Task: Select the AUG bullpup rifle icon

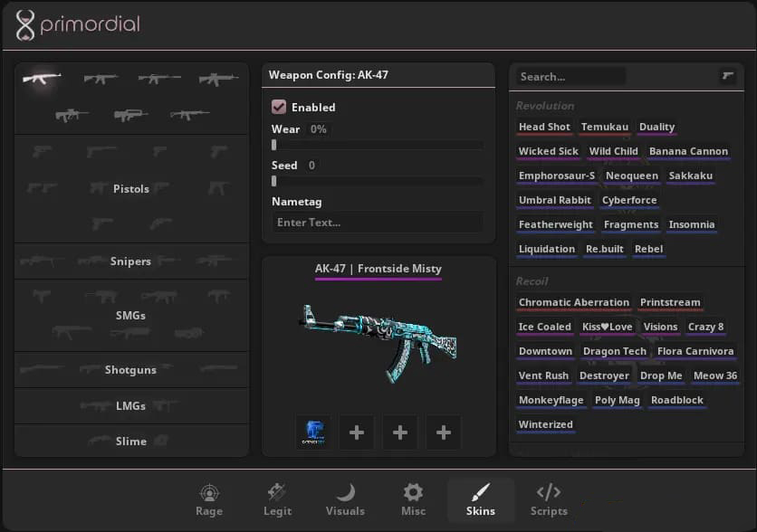Action: click(x=72, y=115)
